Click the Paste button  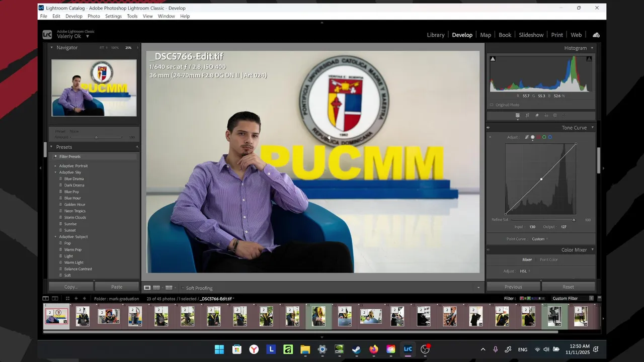(x=117, y=287)
